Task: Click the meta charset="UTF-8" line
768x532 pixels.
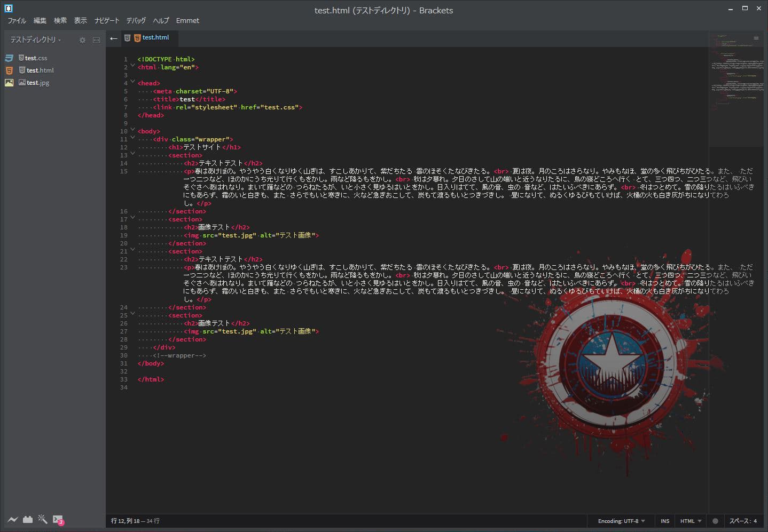Action: (x=195, y=91)
